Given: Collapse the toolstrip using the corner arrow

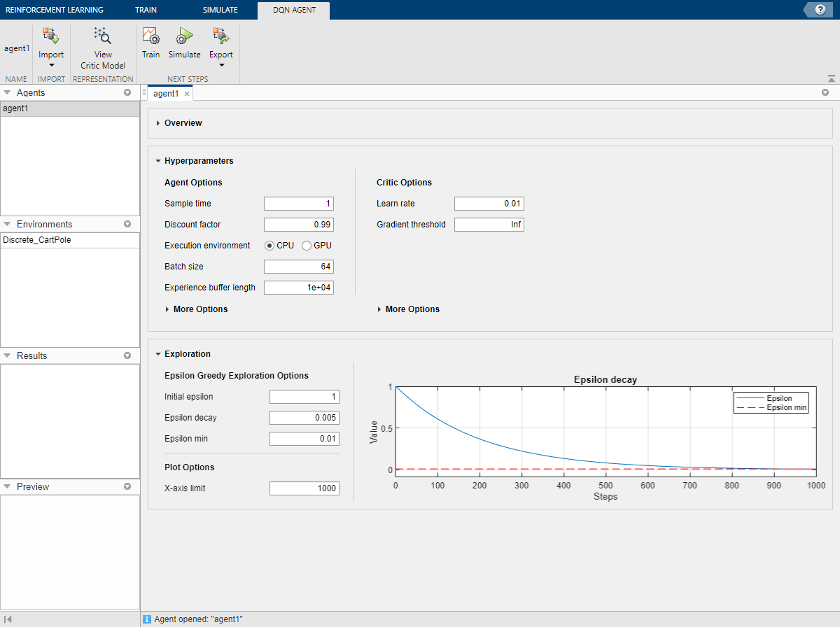Looking at the screenshot, I should click(831, 78).
